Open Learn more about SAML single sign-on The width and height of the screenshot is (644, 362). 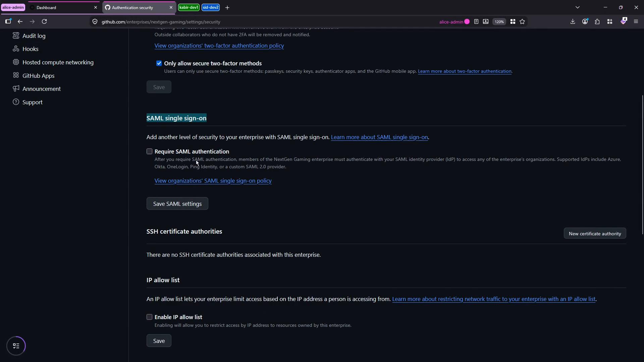pos(379,137)
